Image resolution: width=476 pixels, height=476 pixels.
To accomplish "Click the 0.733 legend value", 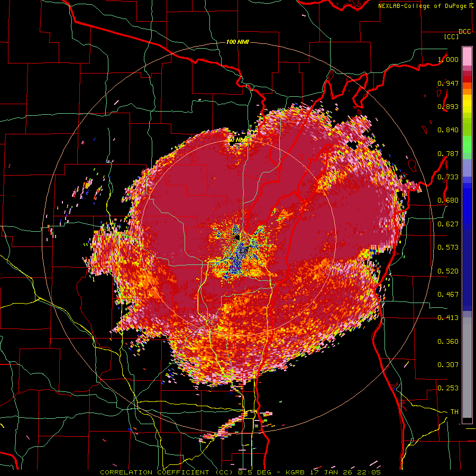I will pyautogui.click(x=448, y=177).
